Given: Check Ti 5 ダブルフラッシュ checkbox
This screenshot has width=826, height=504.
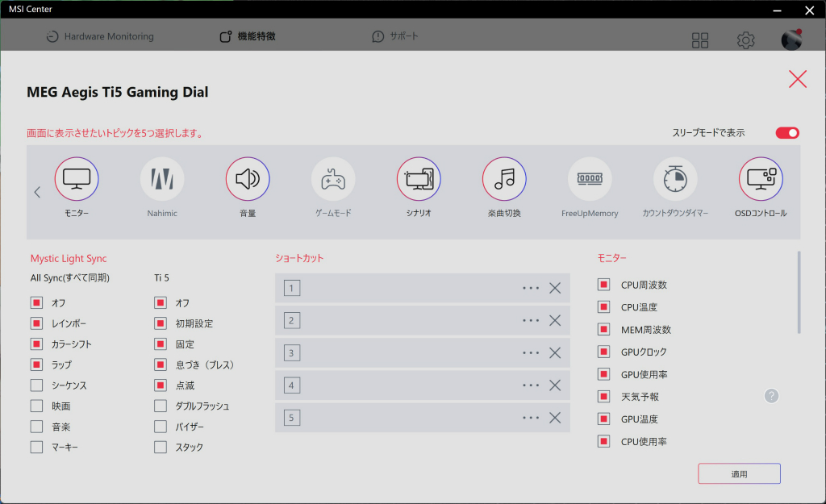Looking at the screenshot, I should (161, 406).
